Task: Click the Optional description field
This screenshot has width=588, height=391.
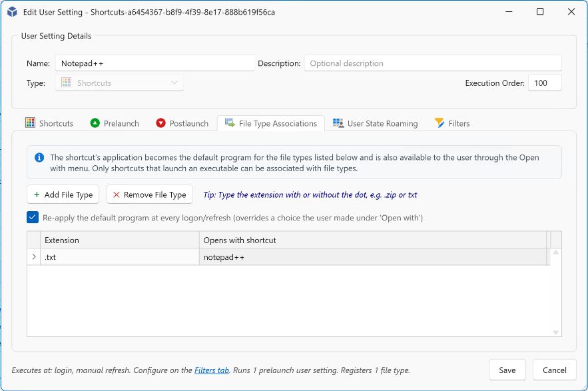Action: pos(433,63)
